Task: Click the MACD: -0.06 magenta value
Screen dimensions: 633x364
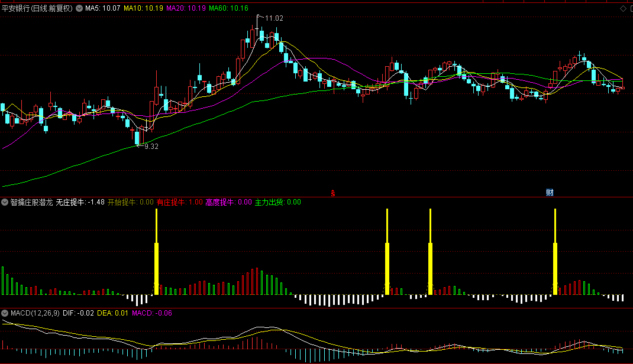Action: (152, 313)
